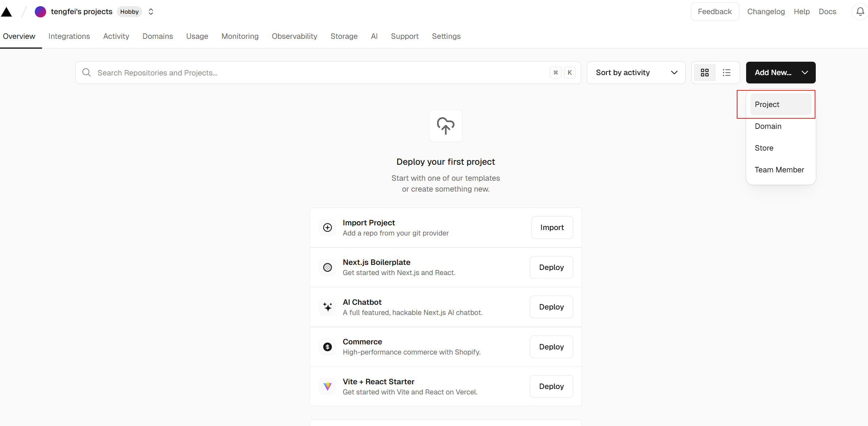The image size is (868, 426).
Task: Open the team switcher chevrons
Action: tap(151, 12)
